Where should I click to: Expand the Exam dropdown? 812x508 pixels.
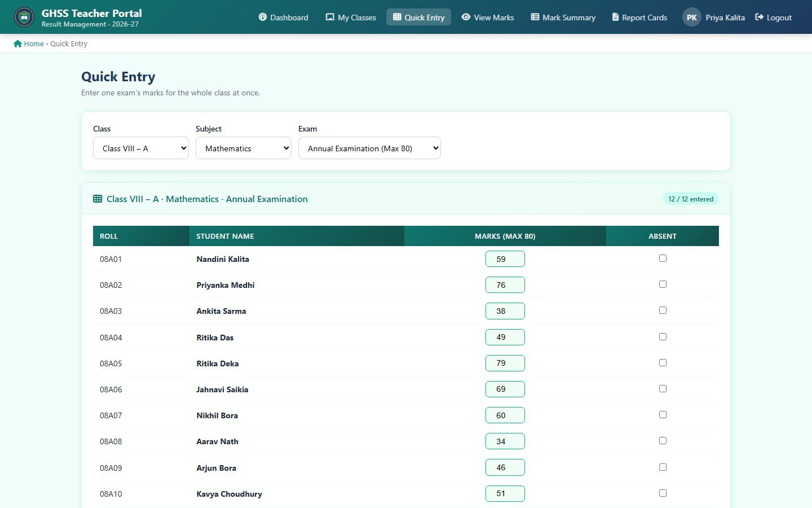tap(369, 148)
